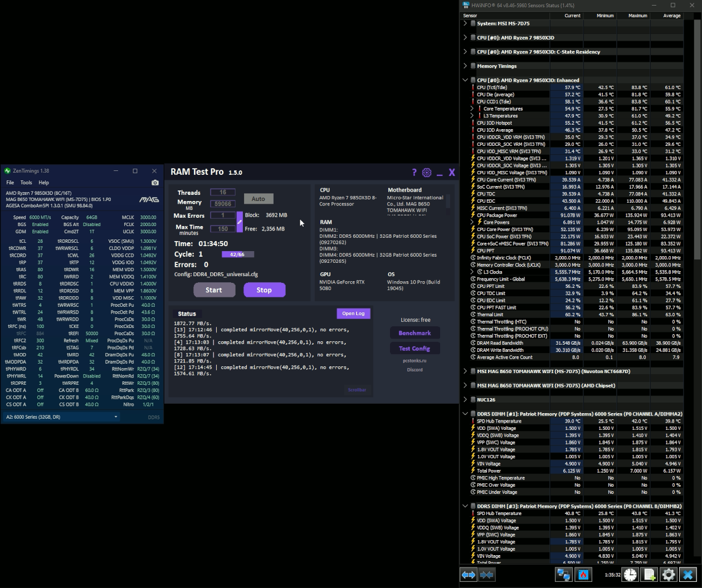Expand System: MSI MS-7D75 sensor group

click(465, 23)
